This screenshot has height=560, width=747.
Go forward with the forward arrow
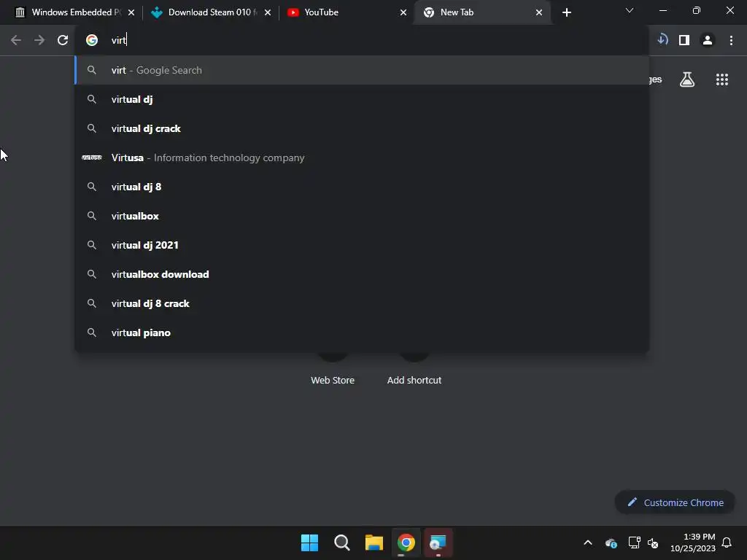tap(39, 40)
